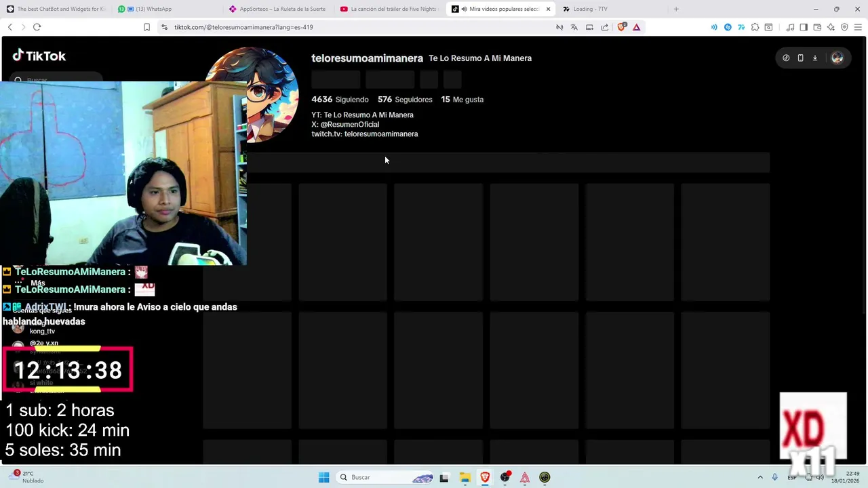Click the teloresumoamimanera username heading
Screen dimensions: 868x488
pos(367,58)
